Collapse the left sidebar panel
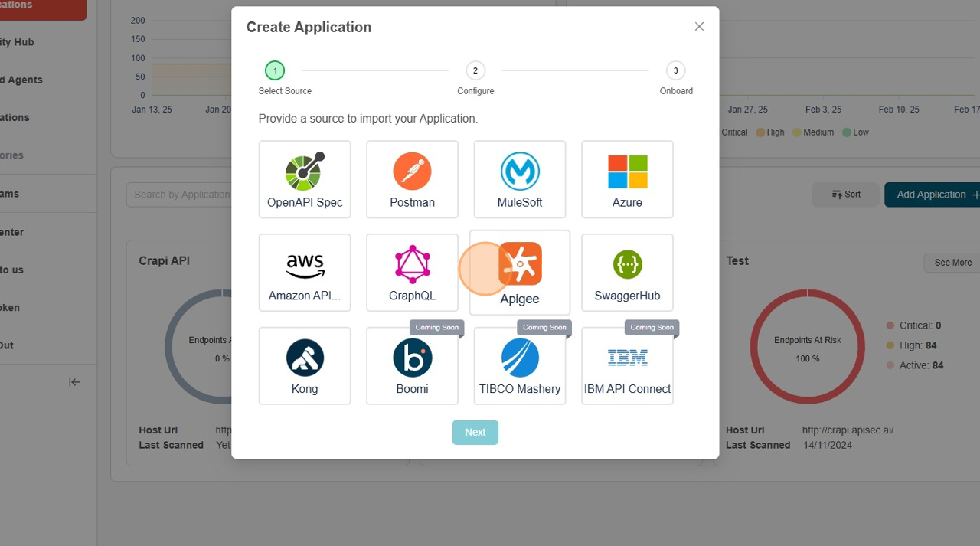This screenshot has height=546, width=980. (74, 381)
